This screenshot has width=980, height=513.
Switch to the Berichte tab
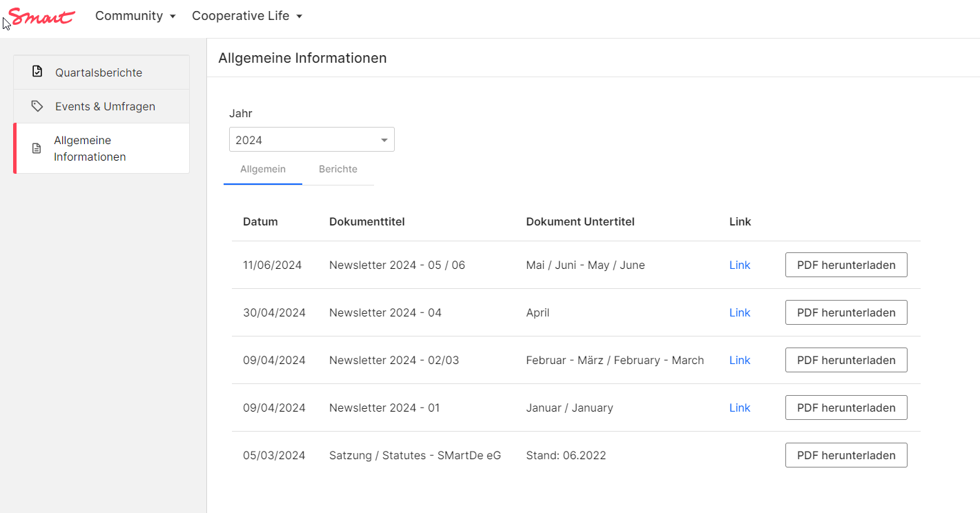[x=338, y=169]
